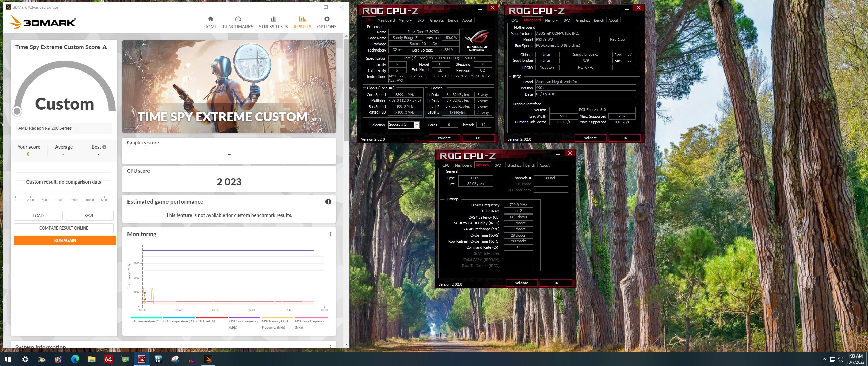Click Validate in the CPU tab CPU-Z window
The width and height of the screenshot is (868, 366).
pyautogui.click(x=444, y=138)
